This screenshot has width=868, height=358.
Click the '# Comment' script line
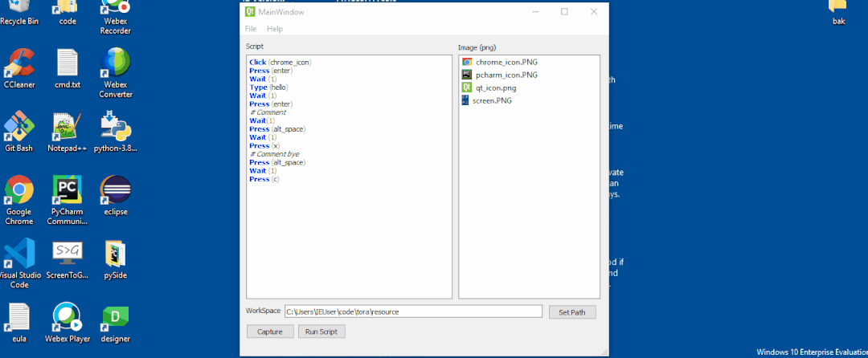268,112
